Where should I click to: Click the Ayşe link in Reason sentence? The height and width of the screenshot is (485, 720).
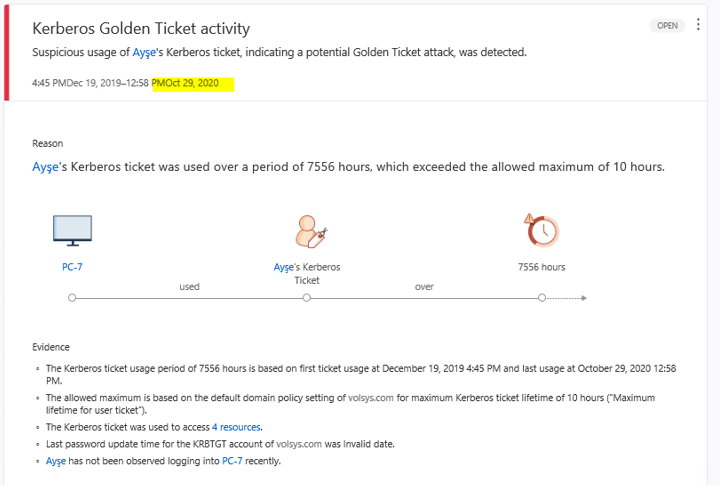46,167
